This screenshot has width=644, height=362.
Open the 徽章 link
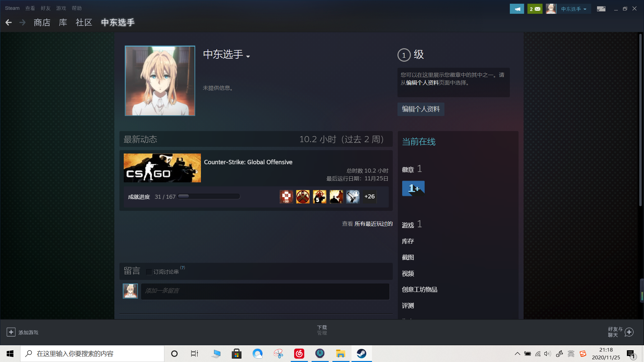coord(408,170)
